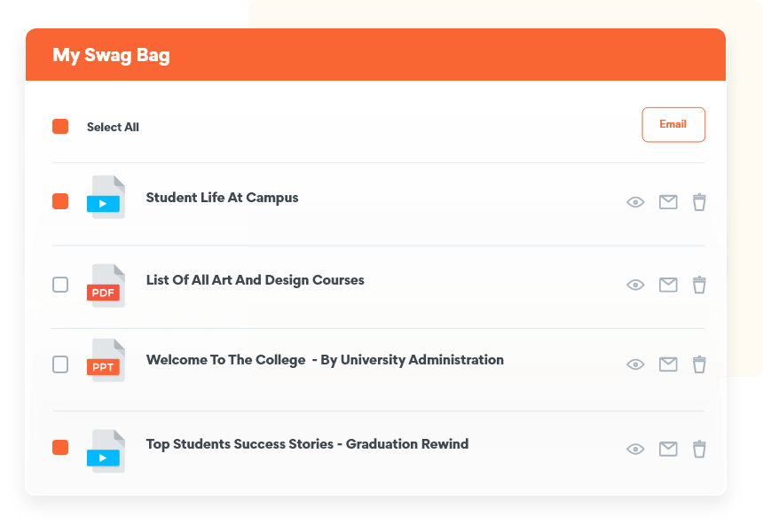The image size is (763, 532).
Task: Click the PDF file thumbnail
Action: (x=106, y=286)
